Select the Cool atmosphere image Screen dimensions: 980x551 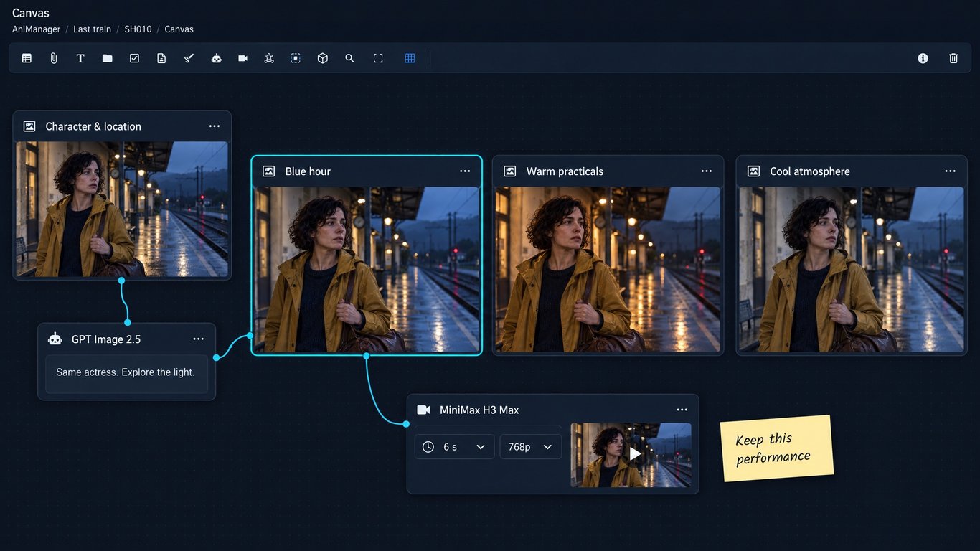pos(852,270)
